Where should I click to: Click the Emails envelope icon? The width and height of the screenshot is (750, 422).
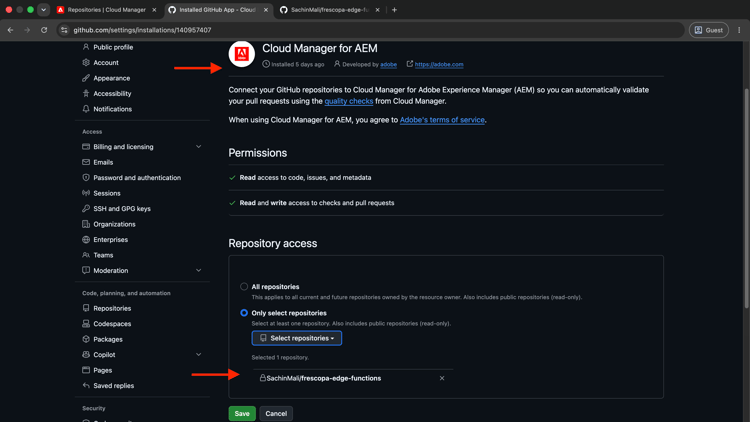(x=86, y=162)
